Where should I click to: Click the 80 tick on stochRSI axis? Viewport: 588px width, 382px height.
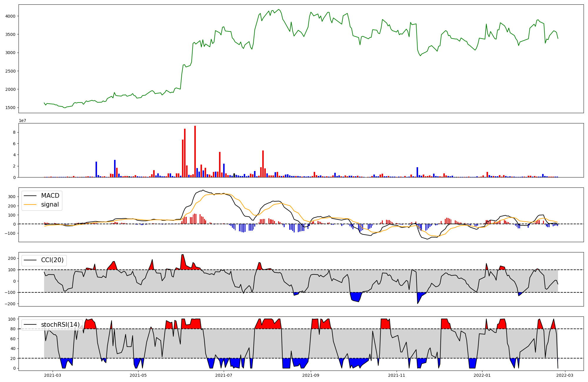13,329
